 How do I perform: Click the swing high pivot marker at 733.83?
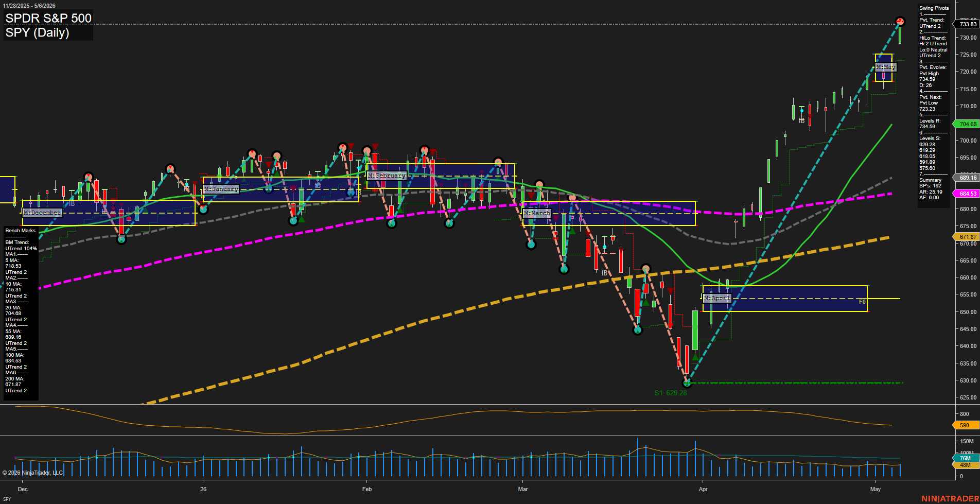[x=900, y=21]
